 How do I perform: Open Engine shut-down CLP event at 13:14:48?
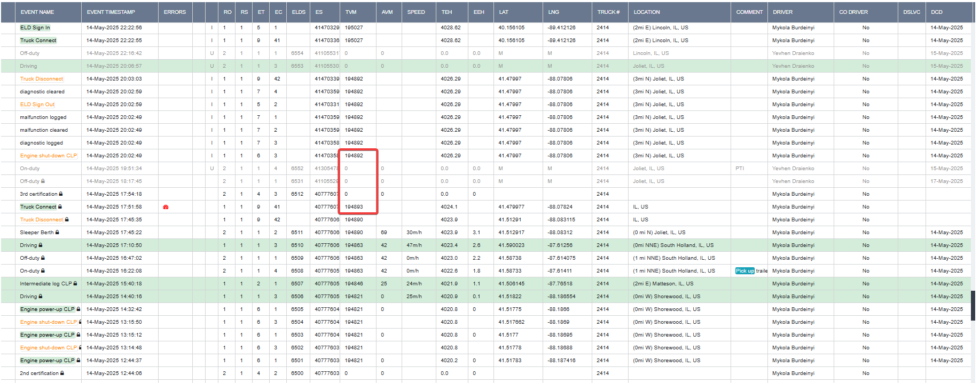pos(49,348)
